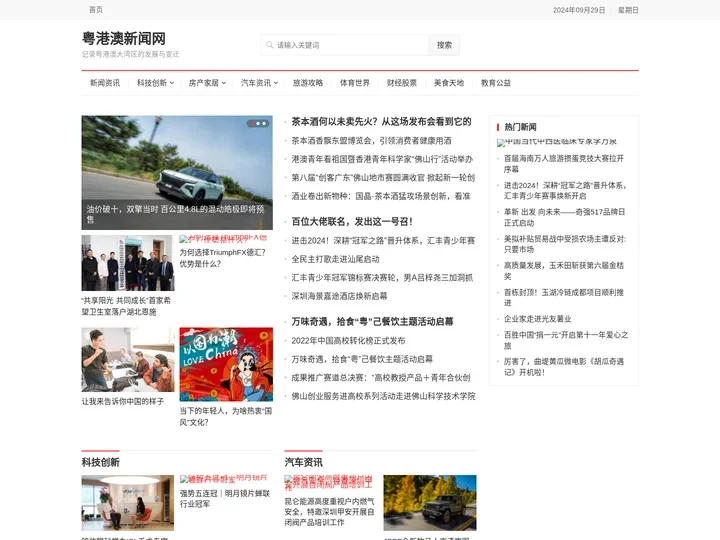Screen dimensions: 720x540
Task: Open 百胜中国捐一元 hot news
Action: [566, 340]
